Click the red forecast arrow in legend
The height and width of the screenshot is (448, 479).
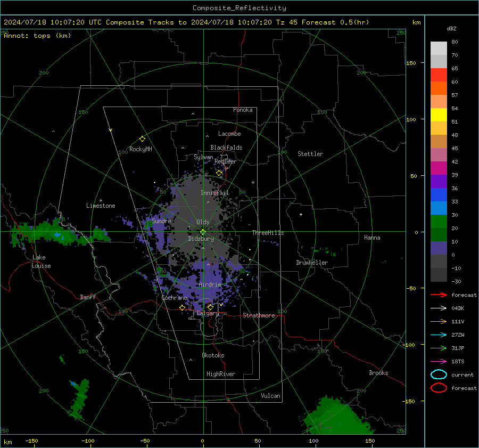click(439, 295)
